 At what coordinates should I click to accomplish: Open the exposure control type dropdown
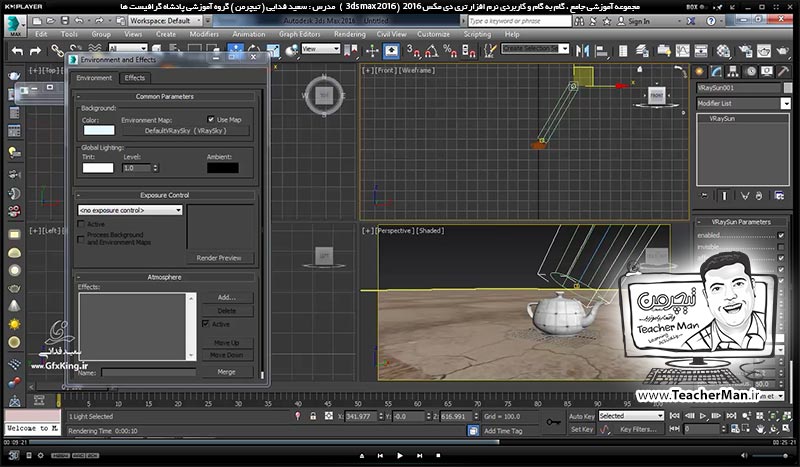[130, 210]
